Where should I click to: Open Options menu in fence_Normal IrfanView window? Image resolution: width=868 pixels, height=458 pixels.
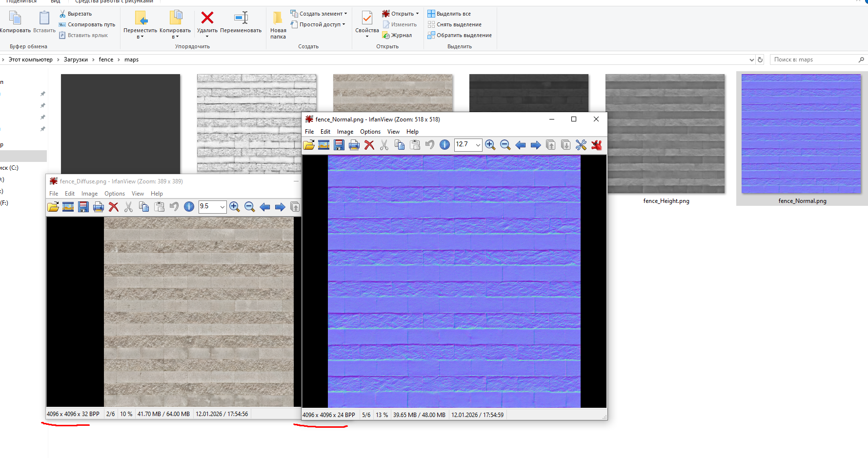370,132
